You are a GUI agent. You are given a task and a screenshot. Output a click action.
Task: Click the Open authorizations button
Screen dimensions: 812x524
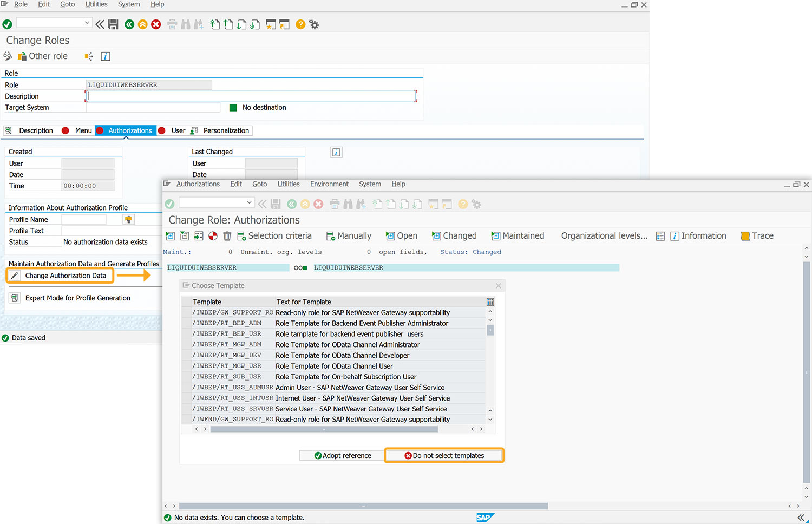coord(401,236)
